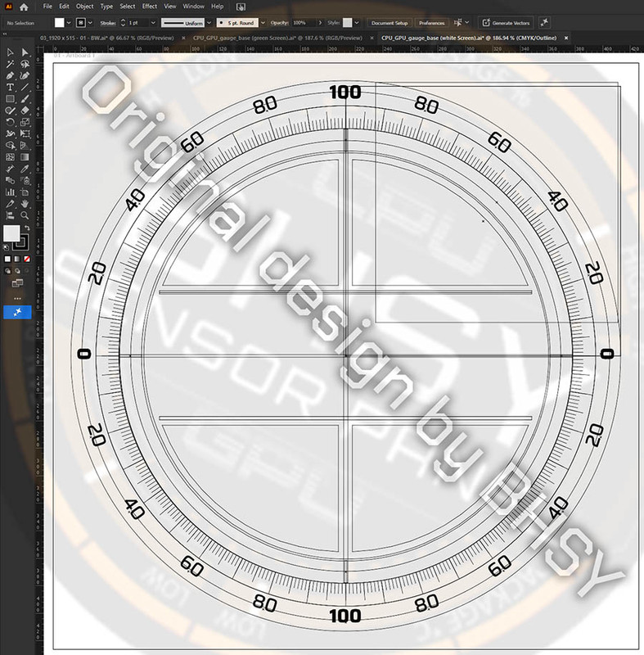The height and width of the screenshot is (655, 644).
Task: Close the CPU_GPU_gauge_base (white Screen).ai tab
Action: [x=566, y=38]
